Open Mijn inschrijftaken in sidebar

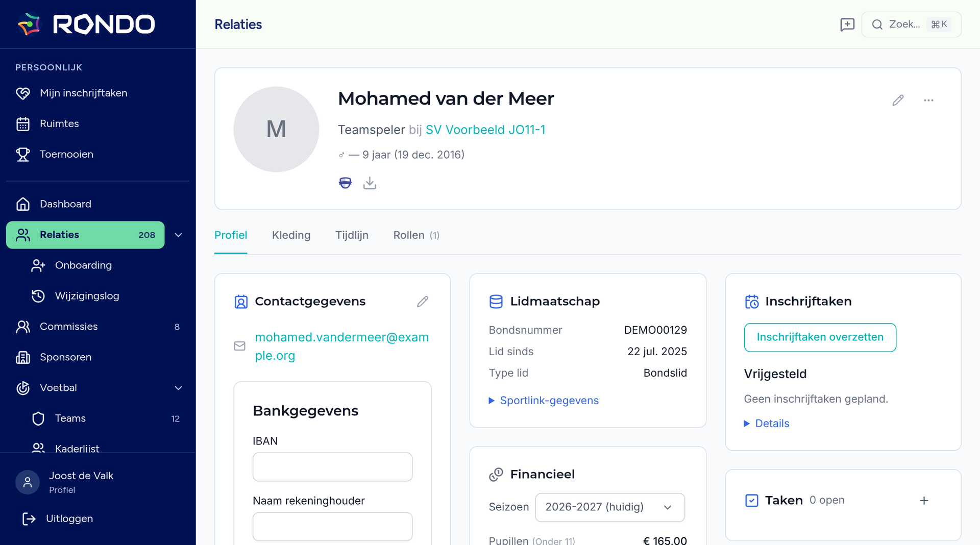pos(97,93)
